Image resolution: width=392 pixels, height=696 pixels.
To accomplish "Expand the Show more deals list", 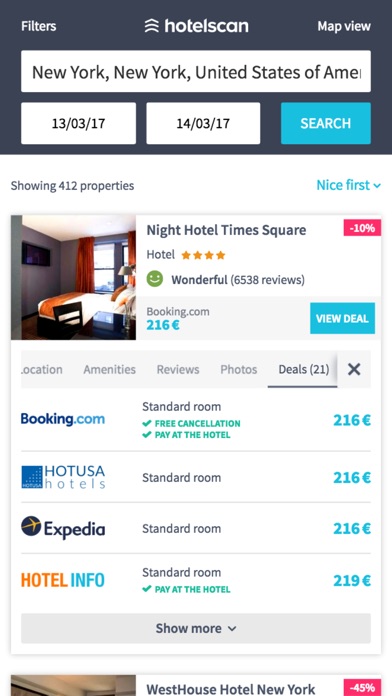I will (196, 628).
